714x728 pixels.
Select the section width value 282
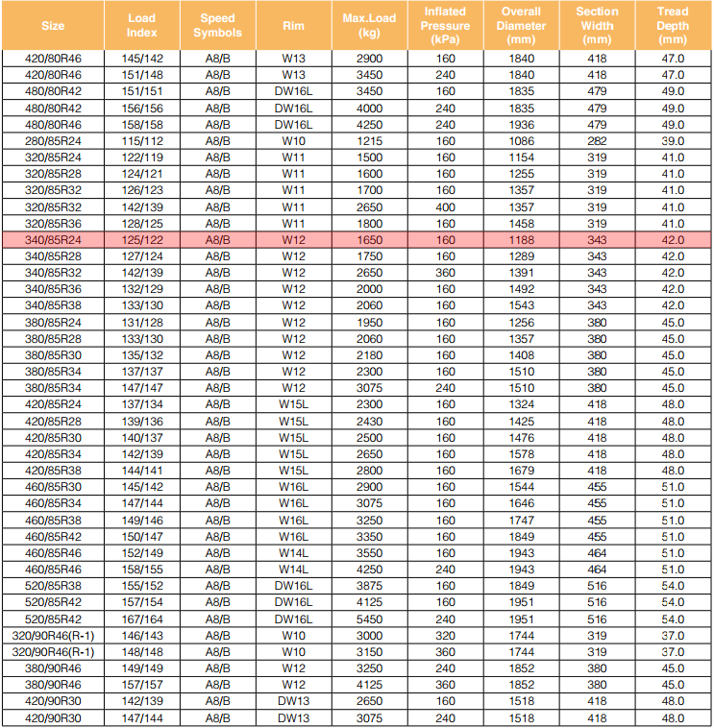pyautogui.click(x=597, y=140)
